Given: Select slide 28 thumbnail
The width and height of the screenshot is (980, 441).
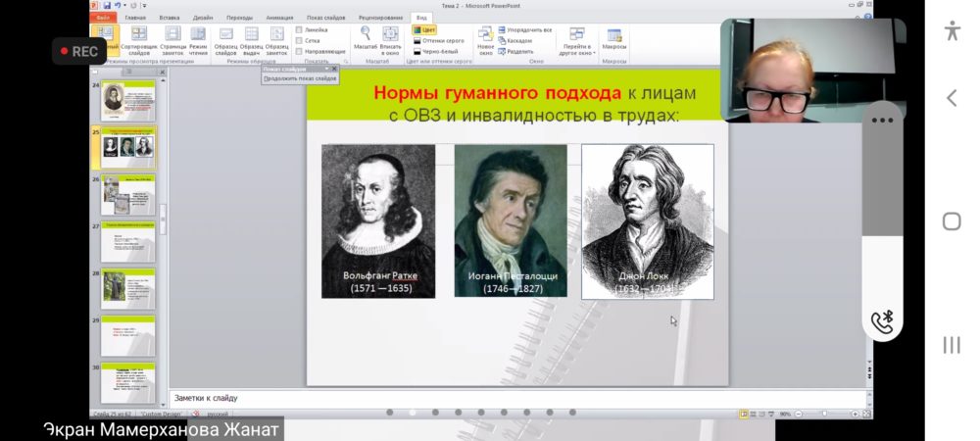Looking at the screenshot, I should tap(128, 289).
